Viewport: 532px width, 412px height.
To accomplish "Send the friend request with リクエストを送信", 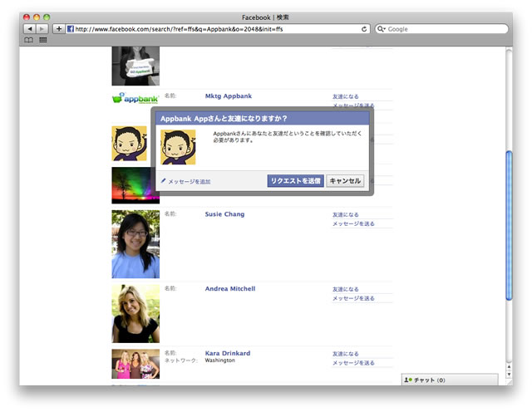I will (x=296, y=181).
